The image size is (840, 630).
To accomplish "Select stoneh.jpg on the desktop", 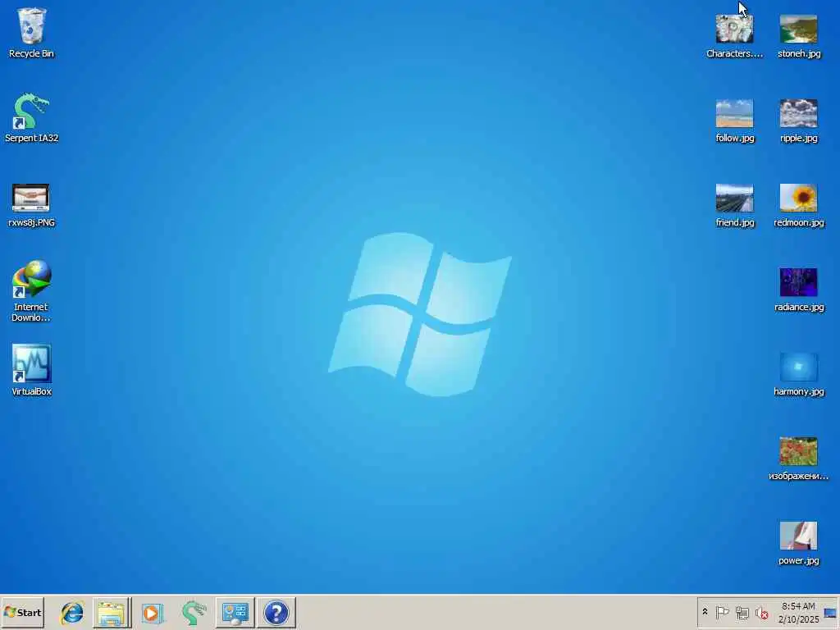I will tap(799, 35).
